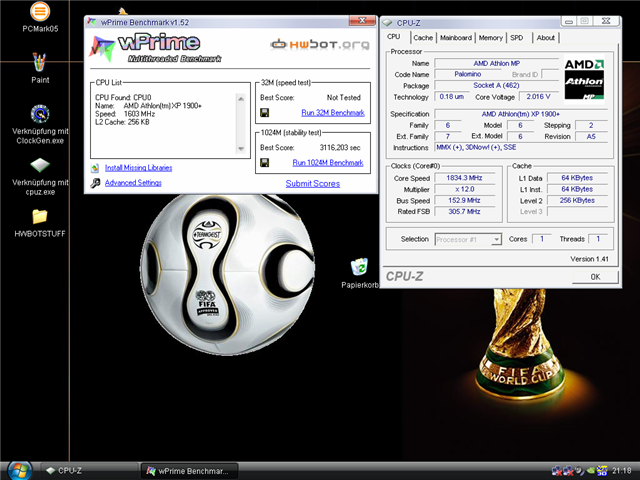This screenshot has width=640, height=480.
Task: Click the Not Tested score text
Action: (x=344, y=98)
